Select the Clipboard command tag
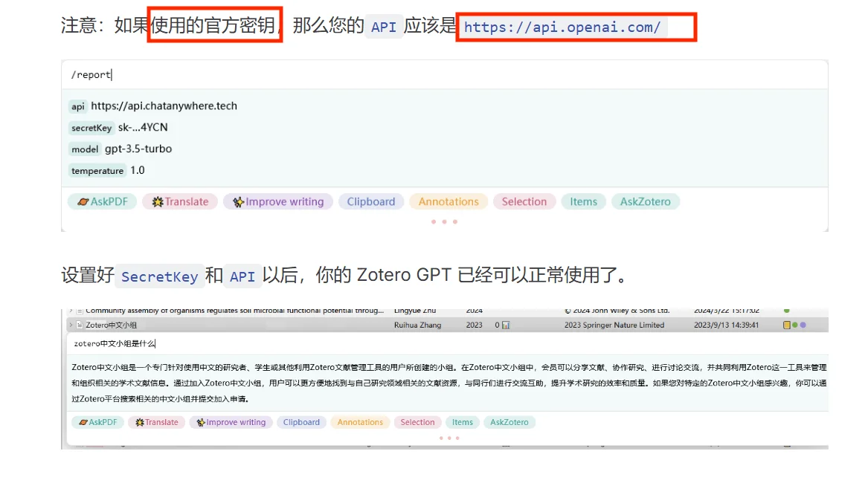868x480 pixels. 370,201
